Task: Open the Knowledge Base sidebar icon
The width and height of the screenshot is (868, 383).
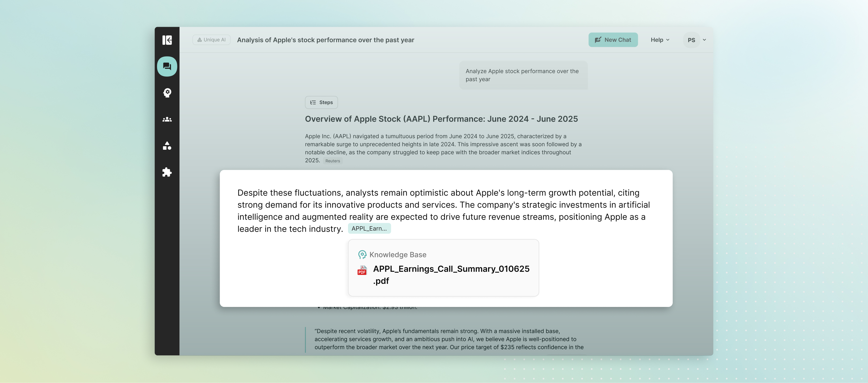Action: tap(167, 93)
